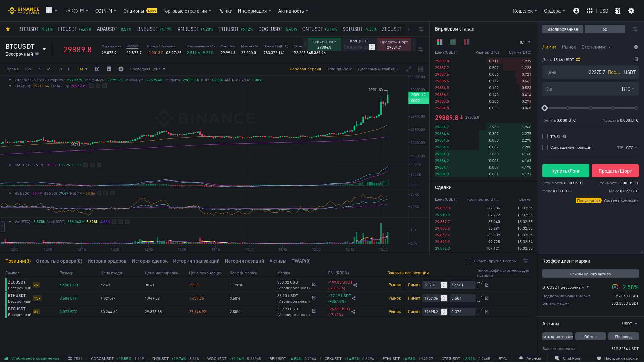Open the MACD indicator settings
This screenshot has height=362, width=644.
click(x=92, y=165)
